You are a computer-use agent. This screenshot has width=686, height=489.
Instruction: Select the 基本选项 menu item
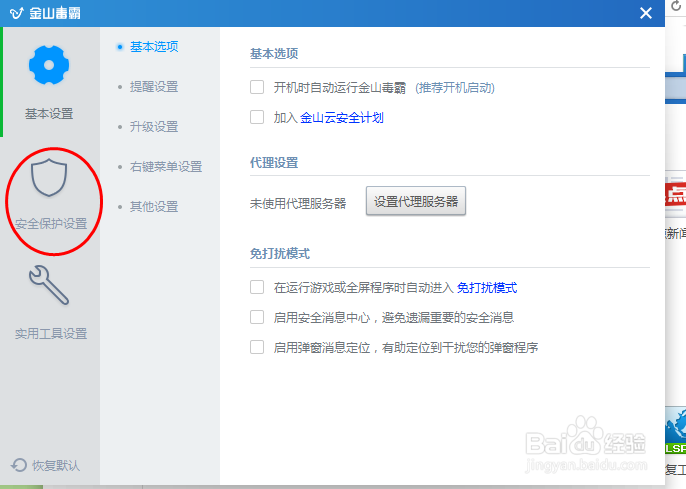(154, 46)
